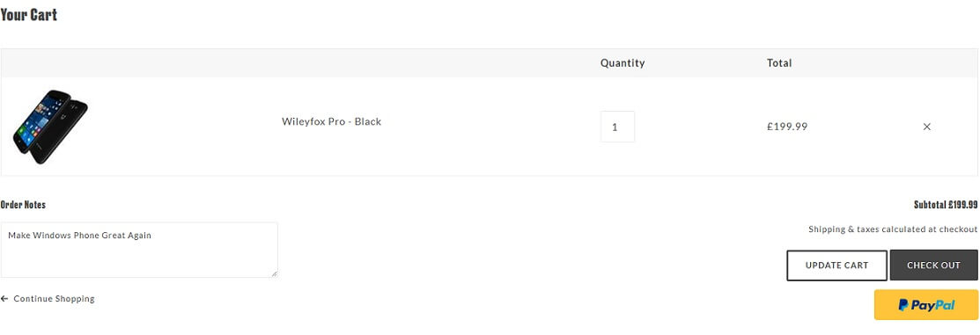Image resolution: width=980 pixels, height=335 pixels.
Task: Click the £199.99 item total price
Action: pyautogui.click(x=787, y=127)
